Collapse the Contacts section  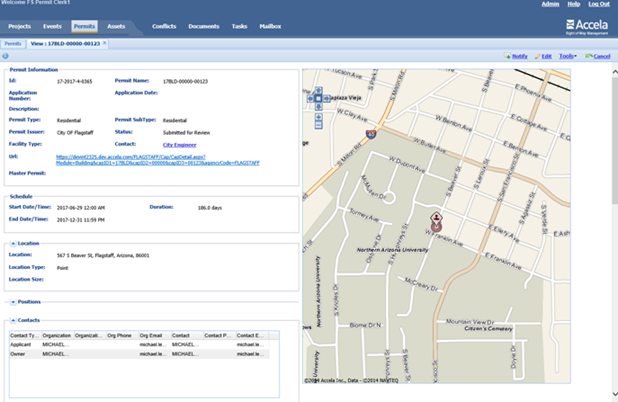pyautogui.click(x=13, y=320)
